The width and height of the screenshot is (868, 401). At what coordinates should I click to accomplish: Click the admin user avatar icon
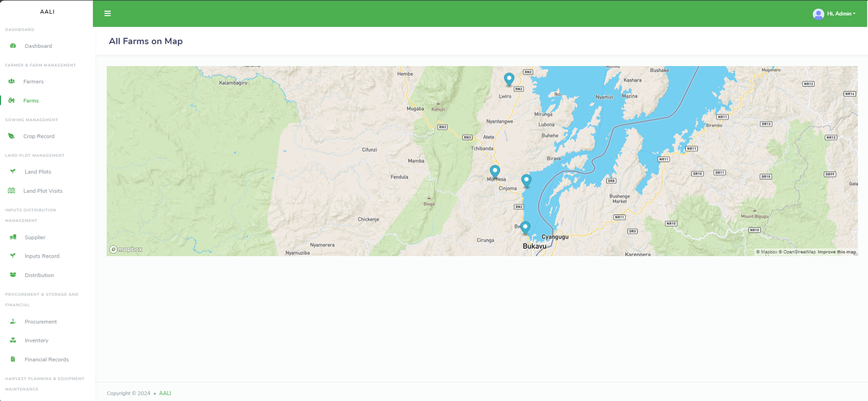coord(818,14)
